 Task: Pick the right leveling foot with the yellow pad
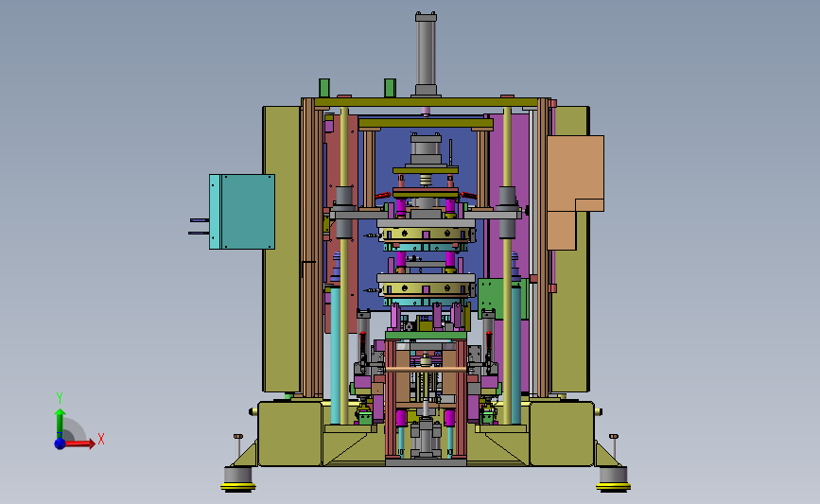[x=614, y=479]
